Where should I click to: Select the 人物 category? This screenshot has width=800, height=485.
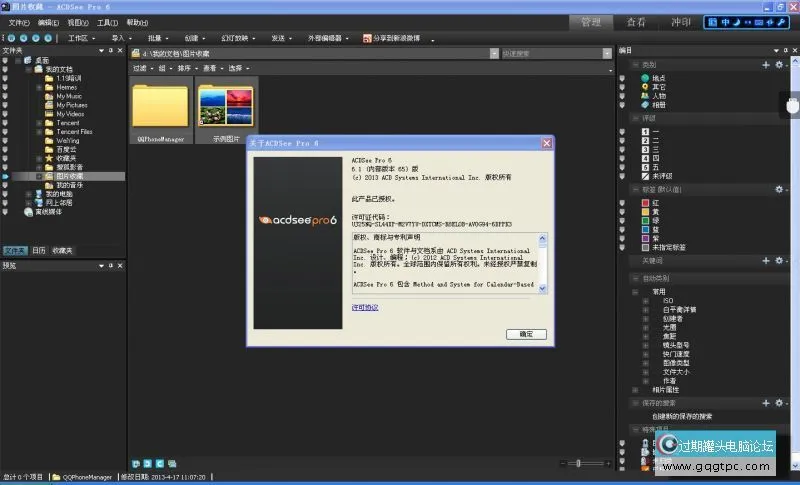[659, 96]
